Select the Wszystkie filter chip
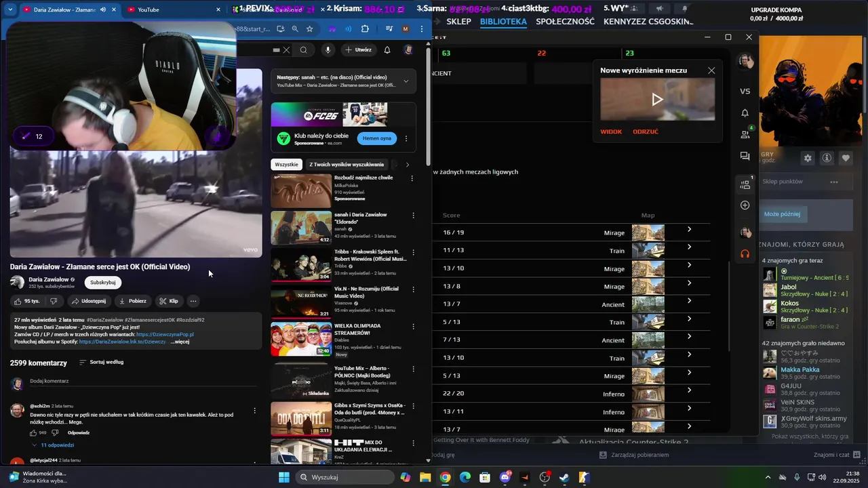868x488 pixels. (286, 164)
